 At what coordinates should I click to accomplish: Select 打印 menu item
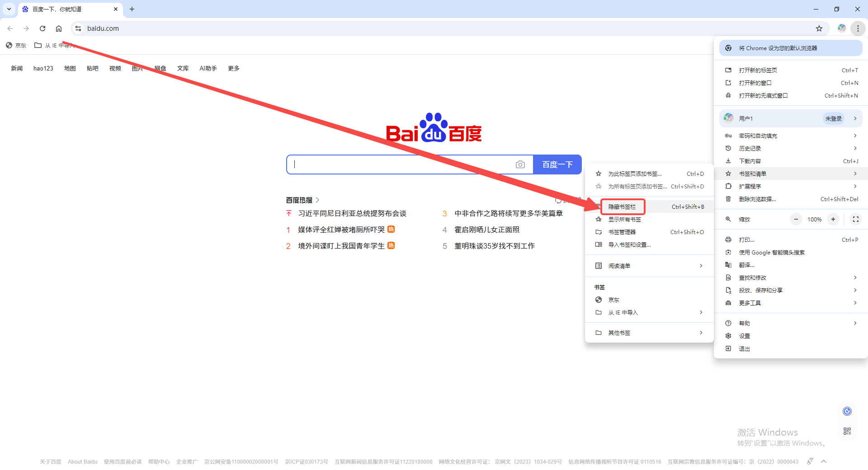click(791, 240)
